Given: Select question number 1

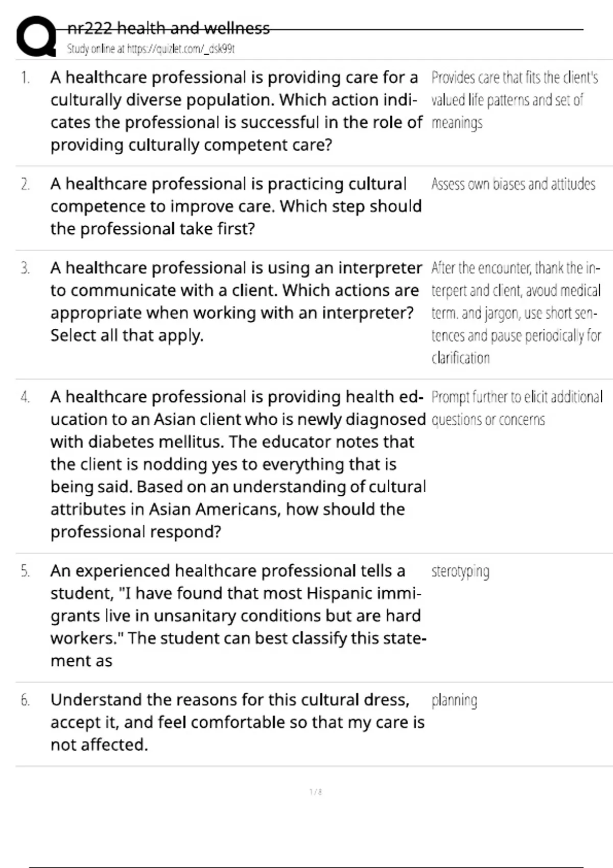Looking at the screenshot, I should [x=25, y=78].
